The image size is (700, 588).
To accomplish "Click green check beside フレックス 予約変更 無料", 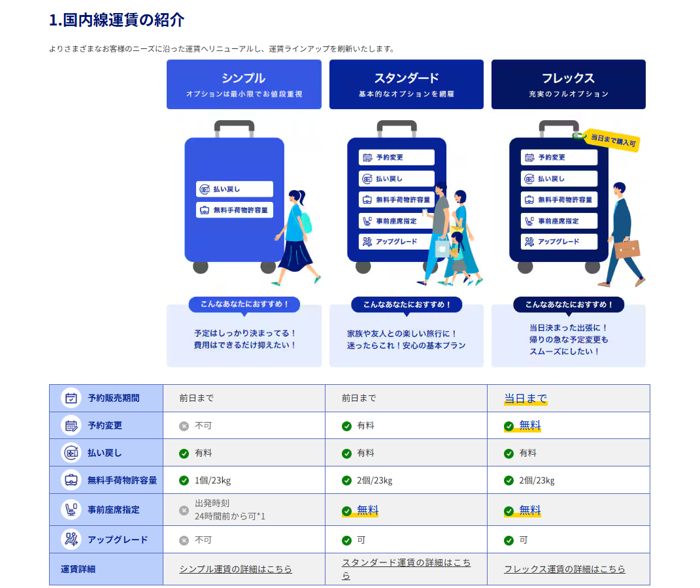I will pyautogui.click(x=508, y=426).
